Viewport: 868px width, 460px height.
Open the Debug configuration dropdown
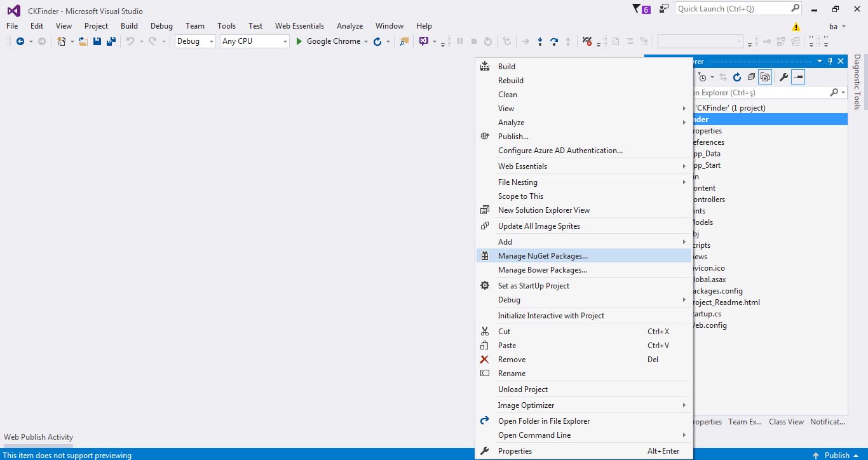pos(195,41)
